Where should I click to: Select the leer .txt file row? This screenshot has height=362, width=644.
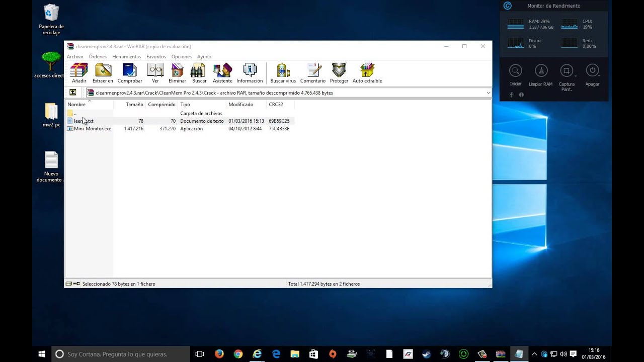(x=180, y=121)
